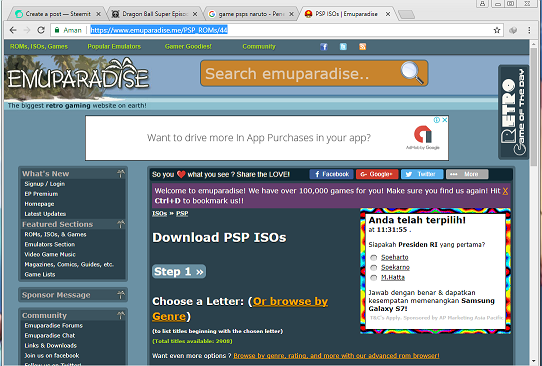Bookmark this page with the star icon

[x=497, y=30]
